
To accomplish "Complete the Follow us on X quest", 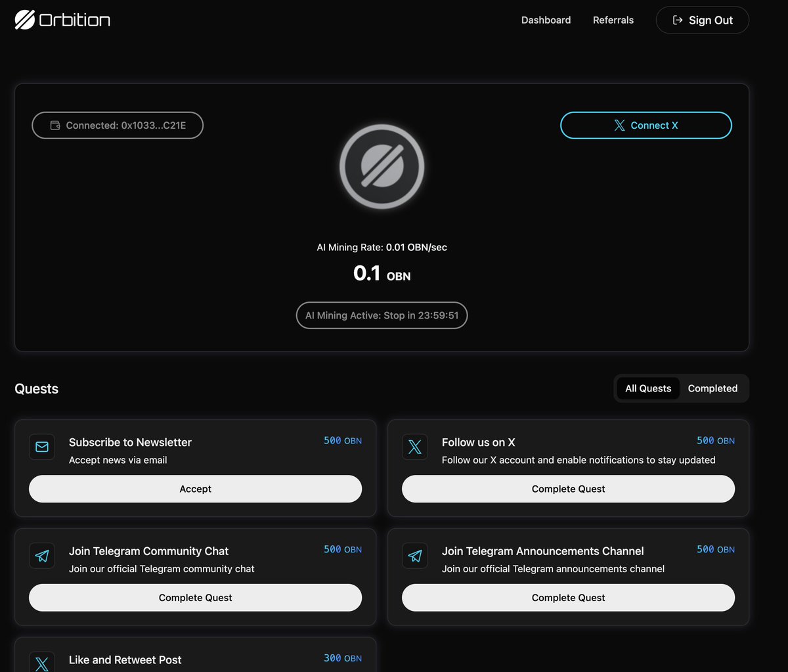I will 568,489.
